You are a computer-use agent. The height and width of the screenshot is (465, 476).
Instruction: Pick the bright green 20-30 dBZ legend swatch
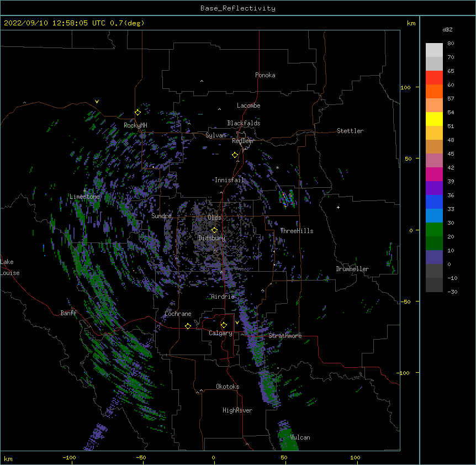[x=434, y=230]
